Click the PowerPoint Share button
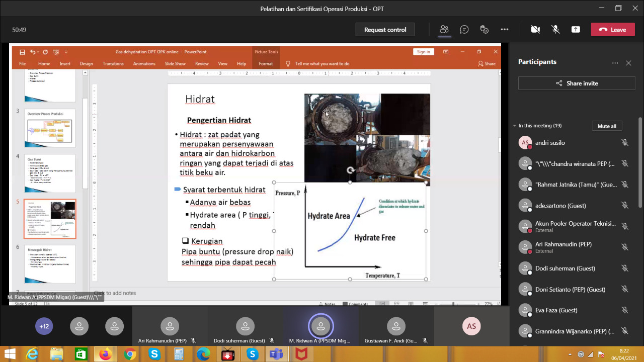This screenshot has height=362, width=644. coord(487,64)
